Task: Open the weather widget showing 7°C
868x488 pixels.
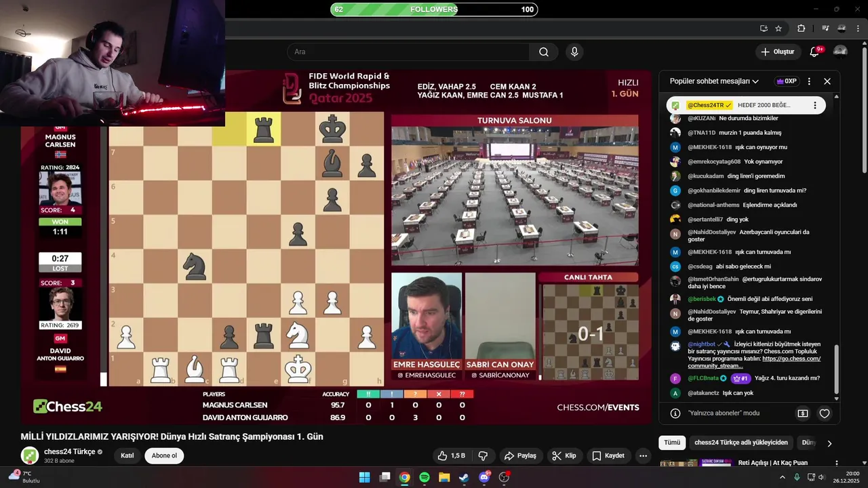Action: 24,477
